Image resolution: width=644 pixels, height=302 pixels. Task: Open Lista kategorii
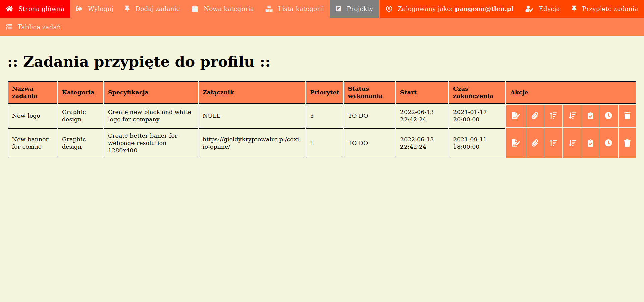(x=295, y=9)
